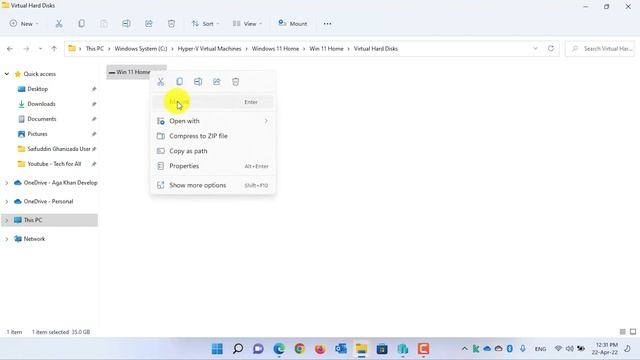640x360 pixels.
Task: Open the See more ellipsis menu
Action: [x=327, y=24]
